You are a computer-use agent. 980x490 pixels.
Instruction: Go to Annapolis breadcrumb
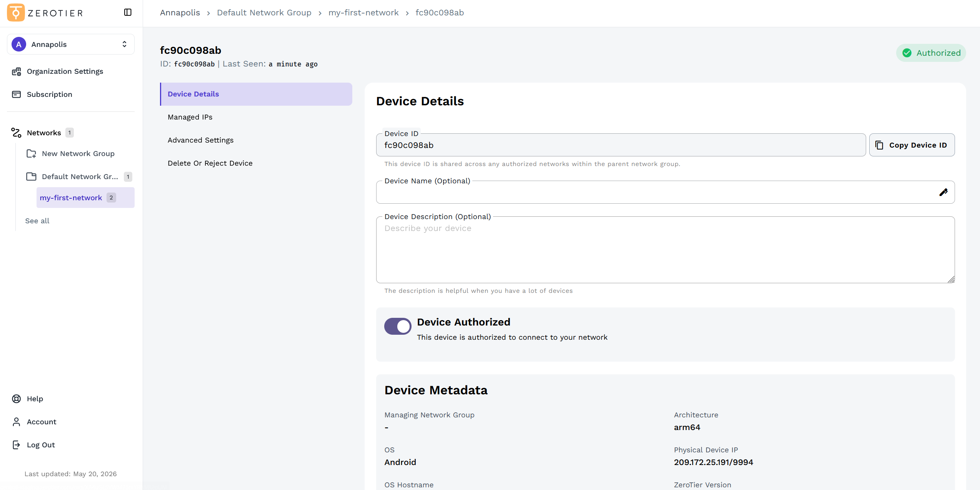coord(180,13)
